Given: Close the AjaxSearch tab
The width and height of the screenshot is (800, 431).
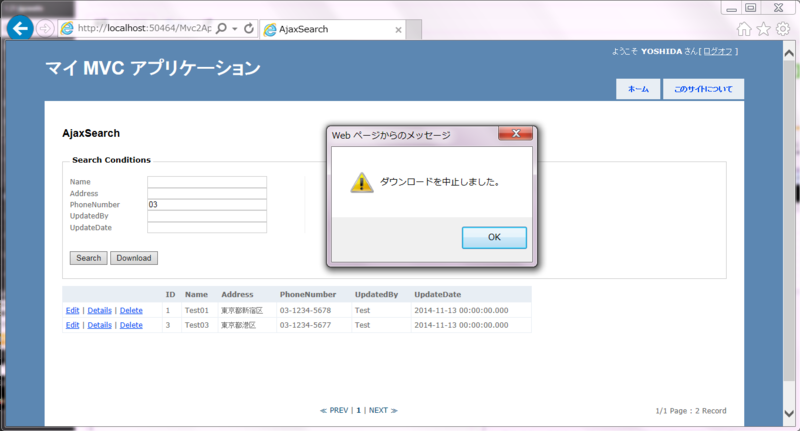Looking at the screenshot, I should click(398, 30).
